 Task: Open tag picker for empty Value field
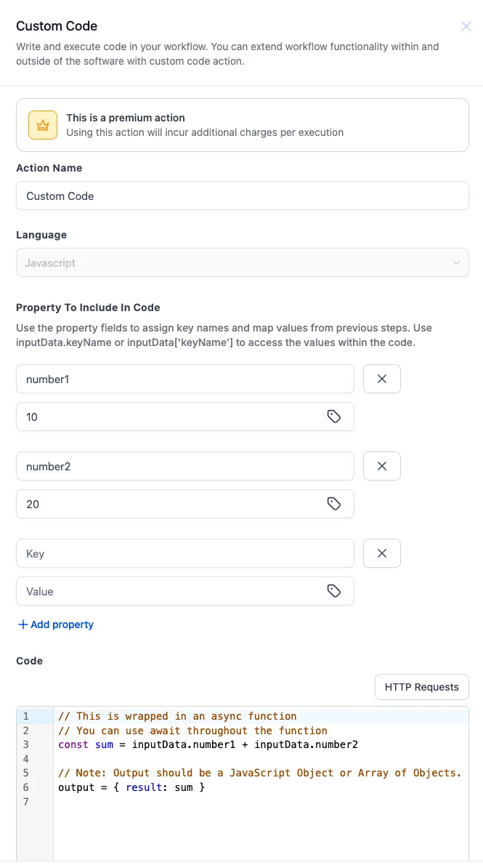pyautogui.click(x=333, y=591)
